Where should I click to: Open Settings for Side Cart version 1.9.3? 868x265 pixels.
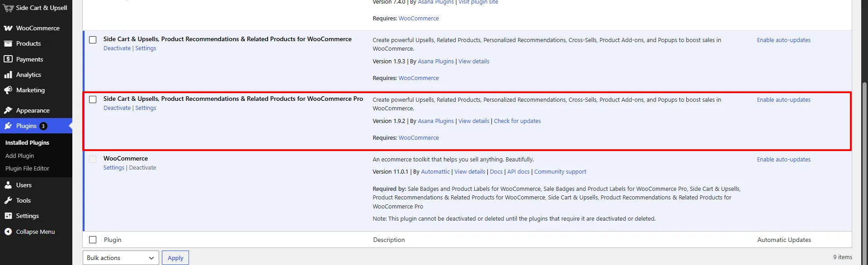coord(146,48)
